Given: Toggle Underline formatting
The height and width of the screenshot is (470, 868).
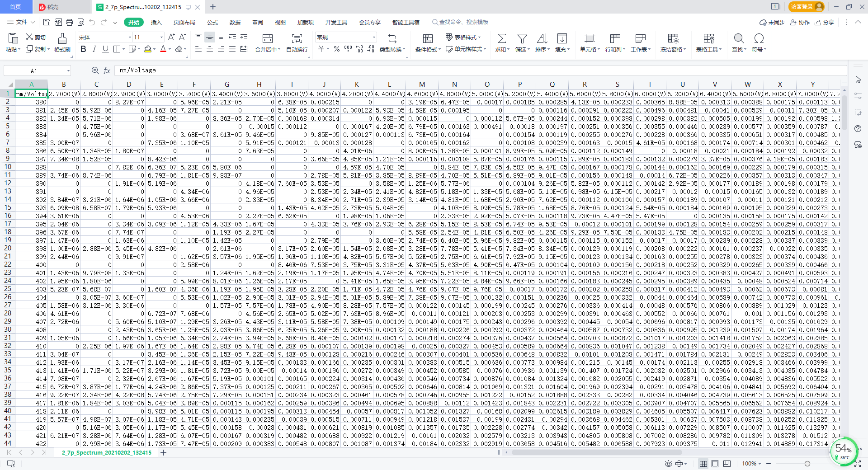Looking at the screenshot, I should point(105,49).
